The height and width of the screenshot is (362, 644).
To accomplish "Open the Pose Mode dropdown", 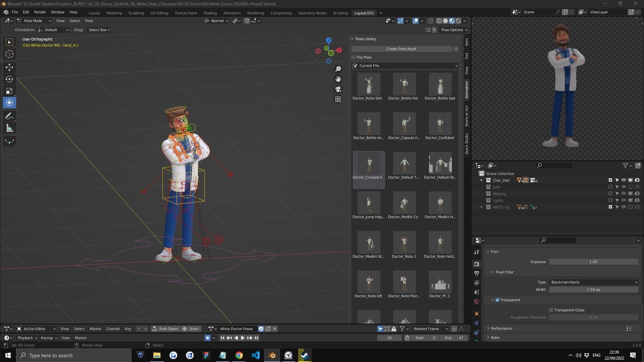I will pos(34,21).
